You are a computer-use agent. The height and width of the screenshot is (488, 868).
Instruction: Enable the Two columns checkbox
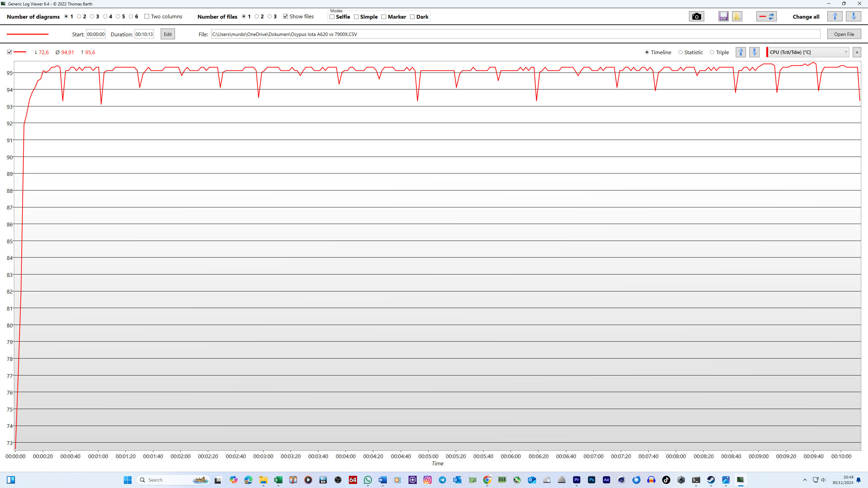click(147, 16)
